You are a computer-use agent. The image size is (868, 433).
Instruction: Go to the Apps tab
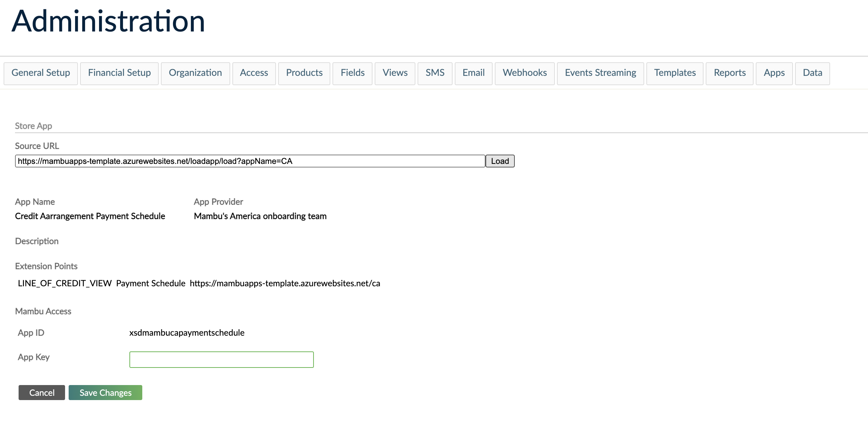pos(774,73)
